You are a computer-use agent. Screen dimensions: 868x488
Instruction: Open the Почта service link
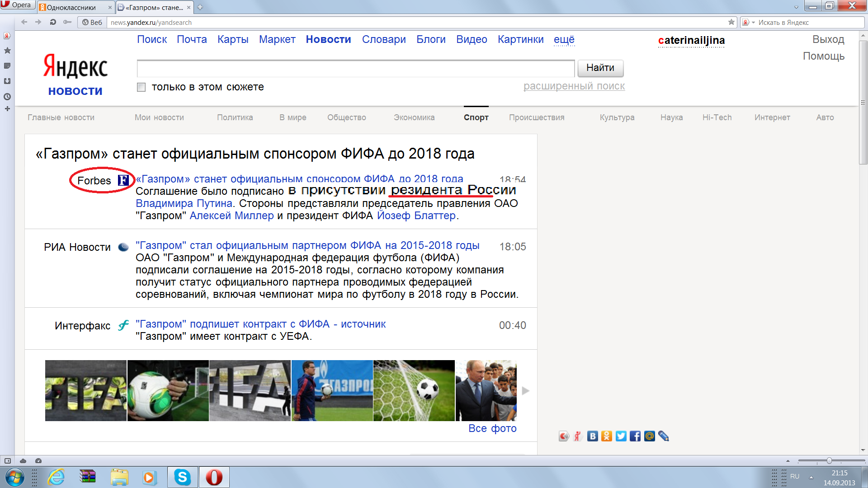(192, 40)
